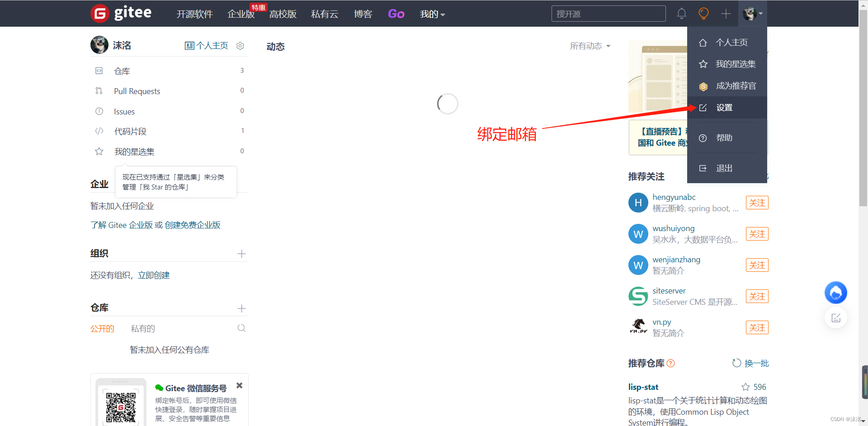Toggle the user avatar menu in the header
Viewport: 868px width, 426px height.
pos(753,14)
